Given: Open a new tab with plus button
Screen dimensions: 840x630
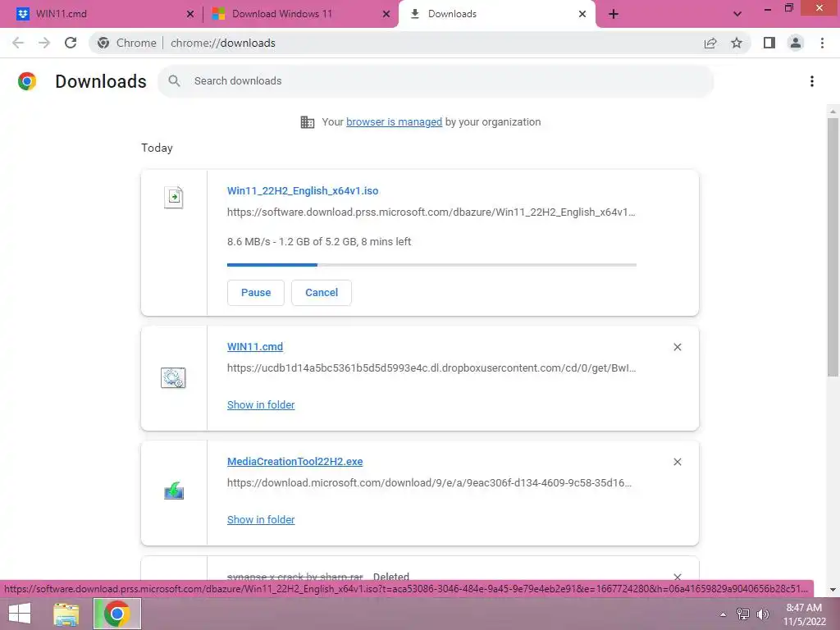Looking at the screenshot, I should coord(614,14).
